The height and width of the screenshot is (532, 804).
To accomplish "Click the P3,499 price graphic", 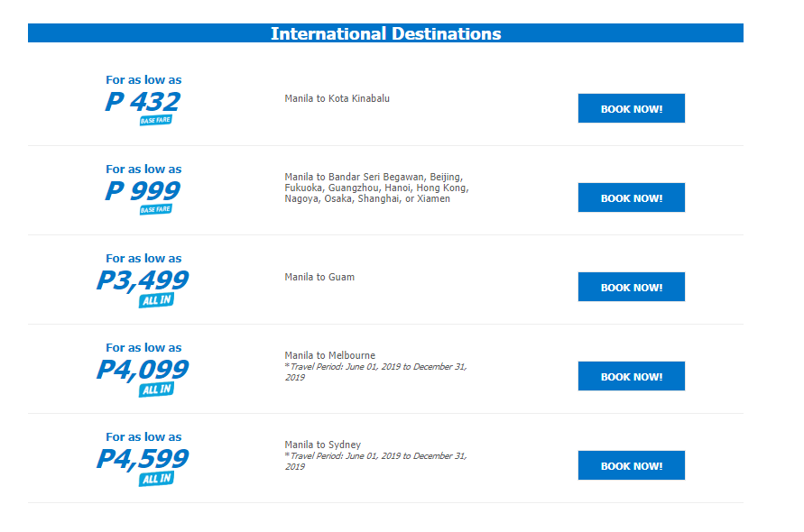I will 143,280.
